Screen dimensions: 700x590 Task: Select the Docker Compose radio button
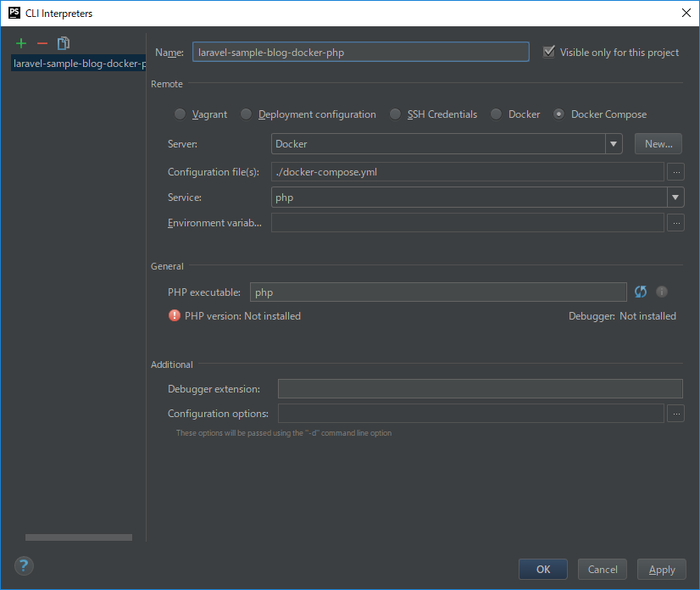(x=558, y=114)
